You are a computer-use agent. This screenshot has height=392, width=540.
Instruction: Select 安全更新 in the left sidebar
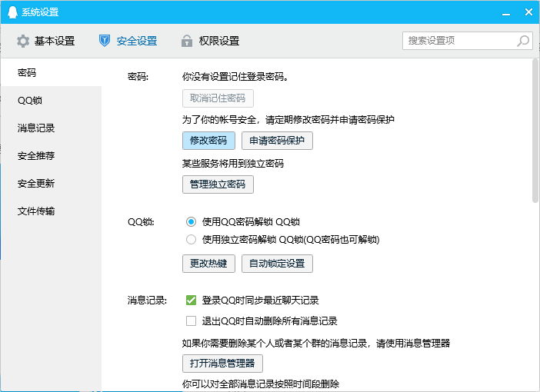(x=51, y=184)
